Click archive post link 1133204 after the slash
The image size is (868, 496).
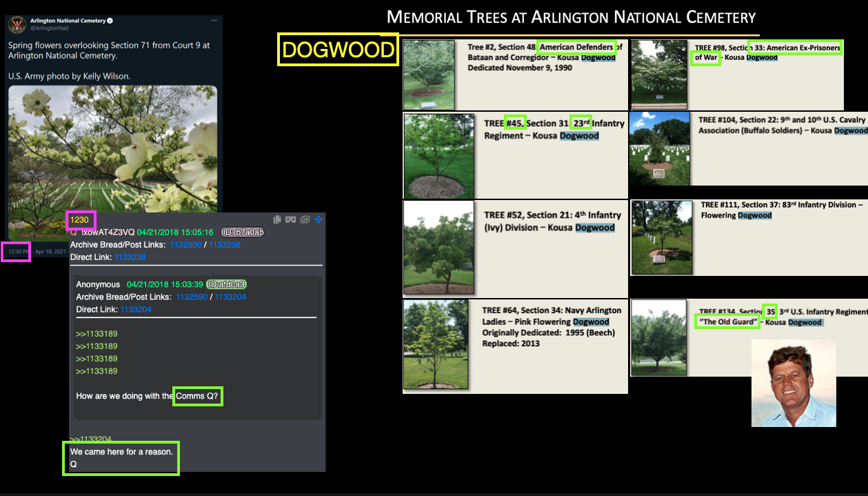coord(230,297)
